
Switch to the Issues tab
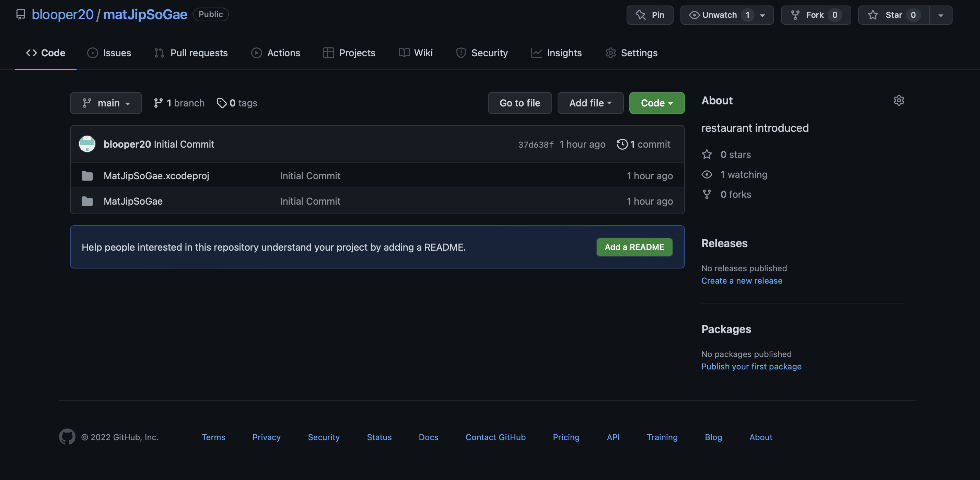coord(109,53)
